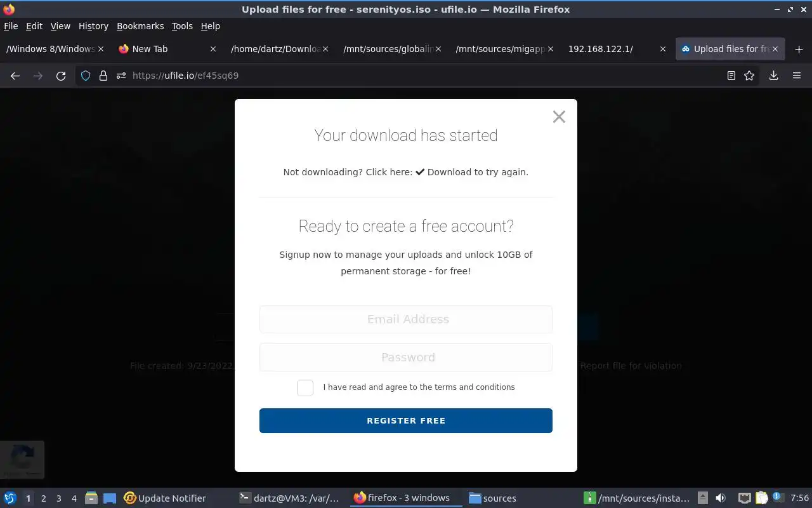Toggle reader view icon
Screen dimensions: 812x508
click(x=731, y=76)
